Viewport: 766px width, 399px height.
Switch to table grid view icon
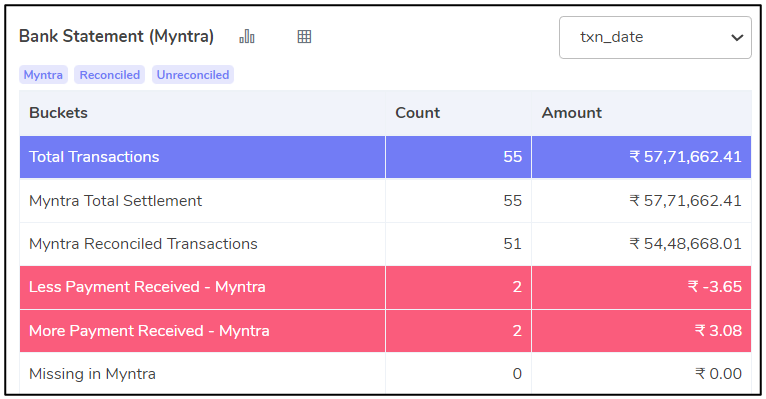point(304,36)
